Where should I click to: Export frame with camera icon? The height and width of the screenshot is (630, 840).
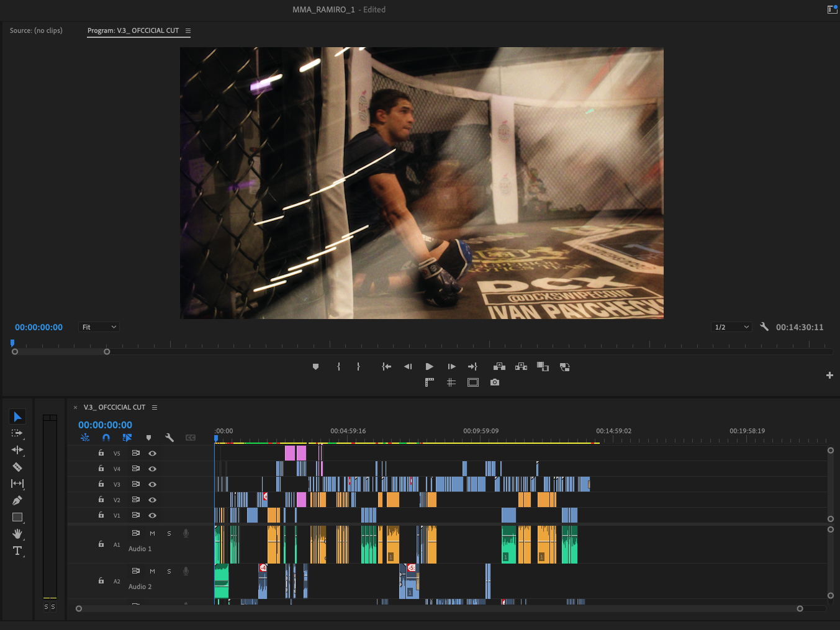(495, 382)
